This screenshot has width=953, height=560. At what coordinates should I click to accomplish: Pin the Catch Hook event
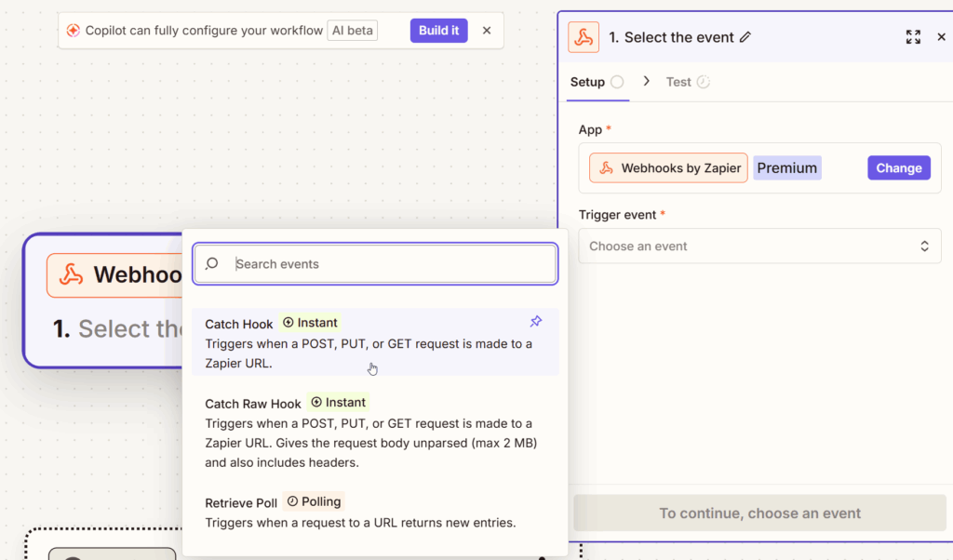click(x=536, y=321)
